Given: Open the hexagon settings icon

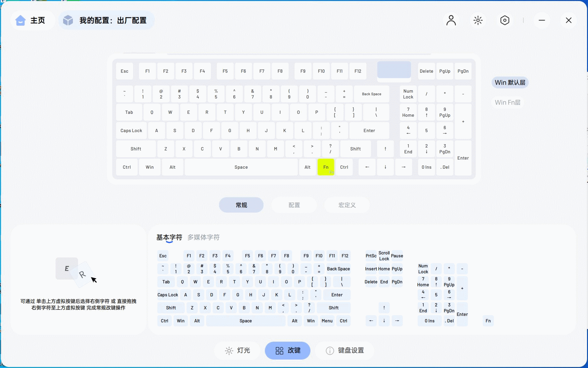Looking at the screenshot, I should 504,20.
